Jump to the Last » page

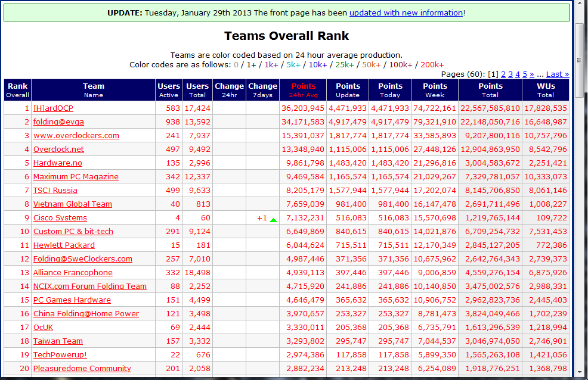click(557, 74)
